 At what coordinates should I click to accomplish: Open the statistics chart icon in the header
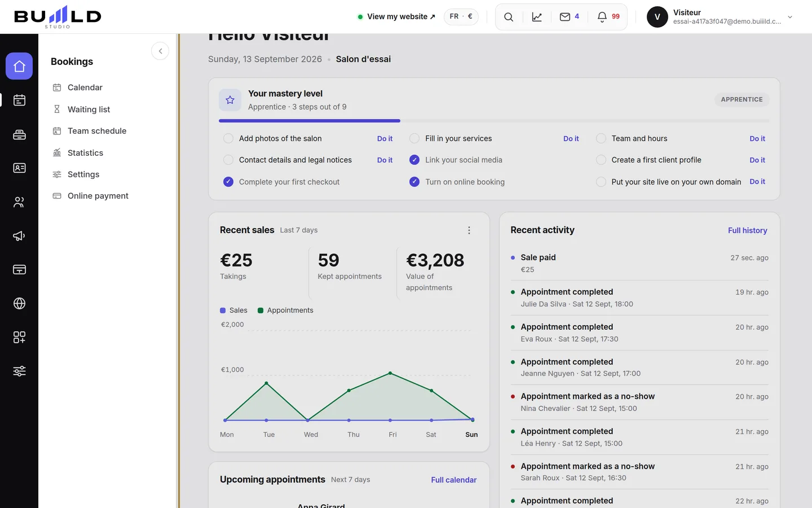[x=537, y=17]
